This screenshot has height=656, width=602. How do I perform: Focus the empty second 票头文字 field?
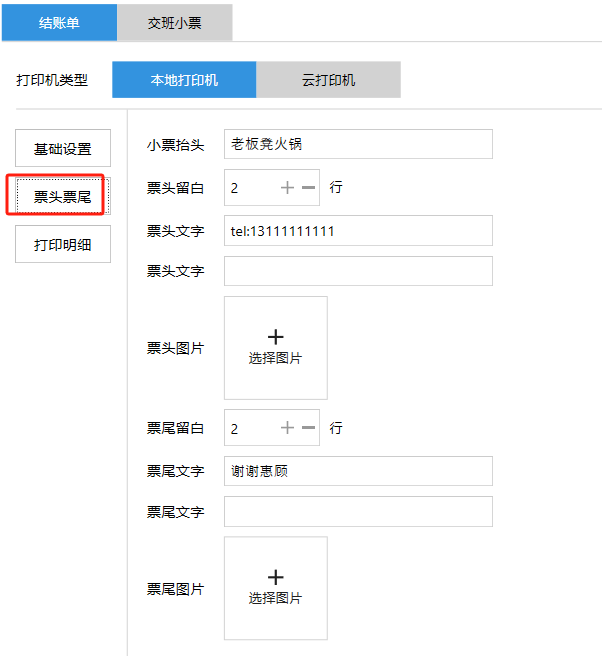point(358,271)
